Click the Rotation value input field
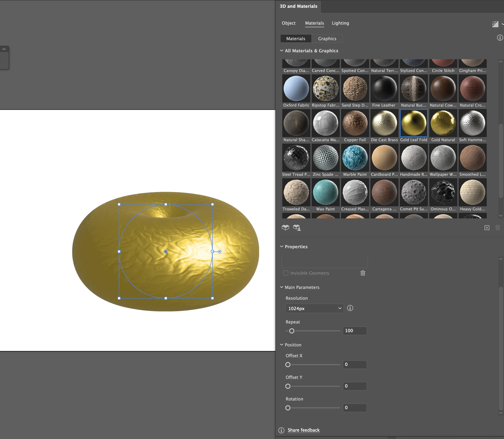This screenshot has width=504, height=439. click(x=354, y=408)
